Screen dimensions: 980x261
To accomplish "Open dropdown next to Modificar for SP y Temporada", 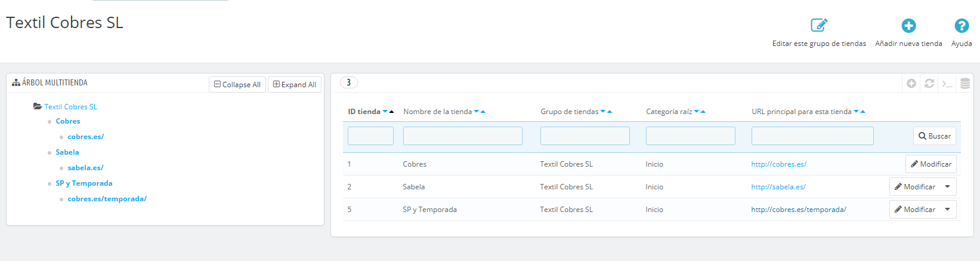I will tap(947, 210).
